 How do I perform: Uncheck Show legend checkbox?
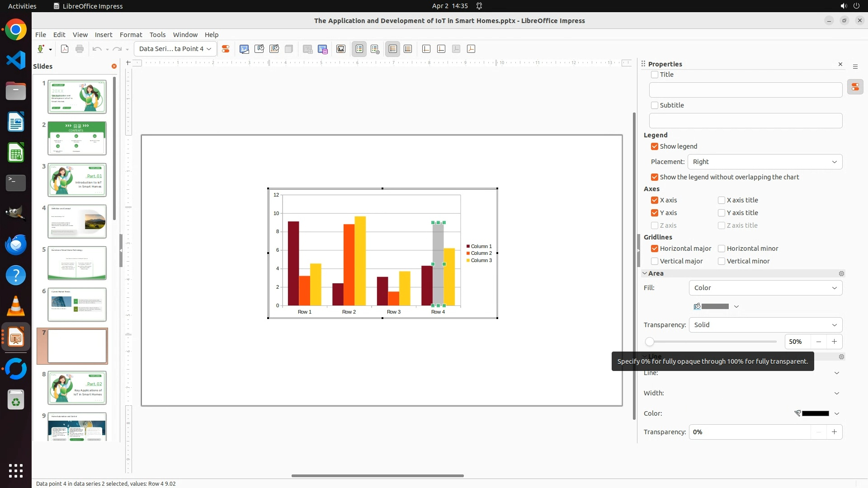(x=654, y=146)
